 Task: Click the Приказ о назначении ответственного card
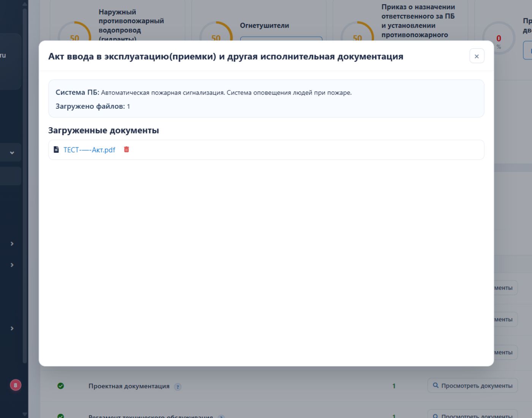click(400, 20)
